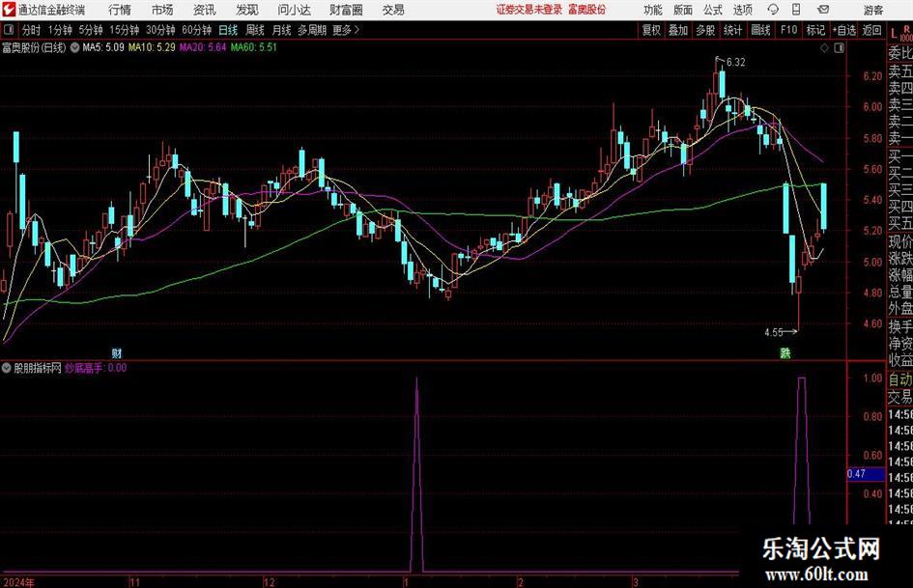913x588 pixels.
Task: Click the 返回 back button
Action: pyautogui.click(x=871, y=30)
